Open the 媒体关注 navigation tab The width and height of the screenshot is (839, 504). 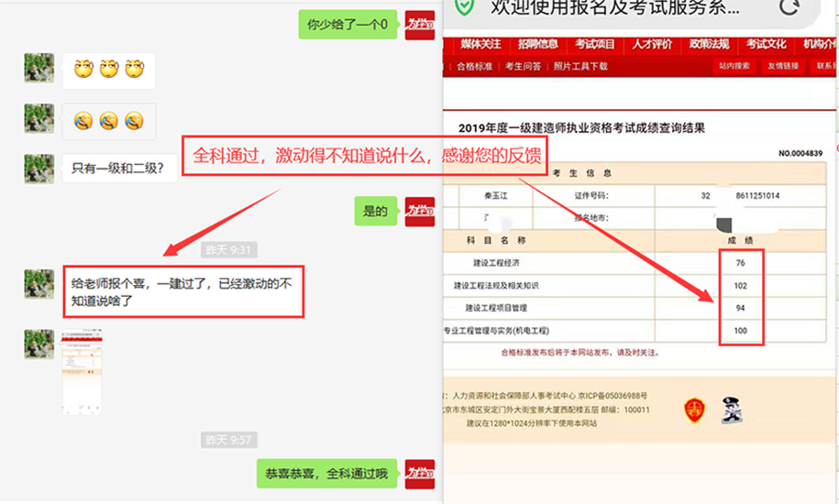coord(480,44)
